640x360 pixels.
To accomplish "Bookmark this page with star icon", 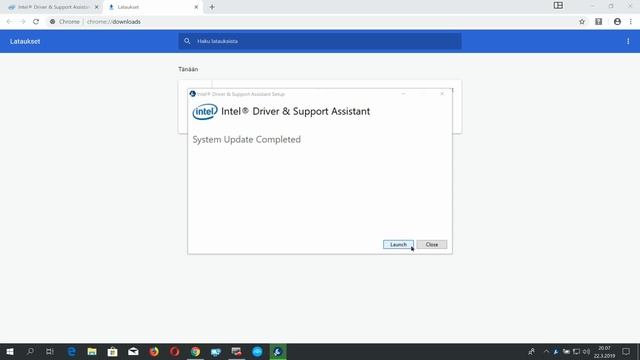I will [582, 22].
